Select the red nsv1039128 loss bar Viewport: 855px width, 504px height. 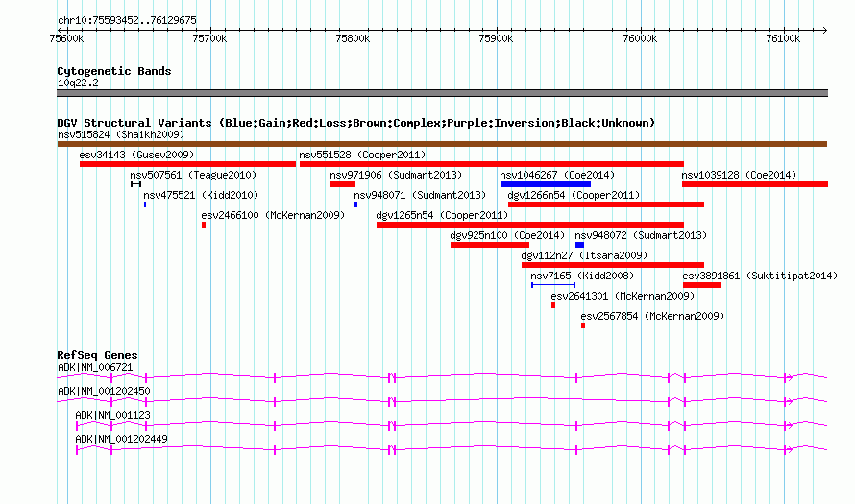(x=755, y=184)
